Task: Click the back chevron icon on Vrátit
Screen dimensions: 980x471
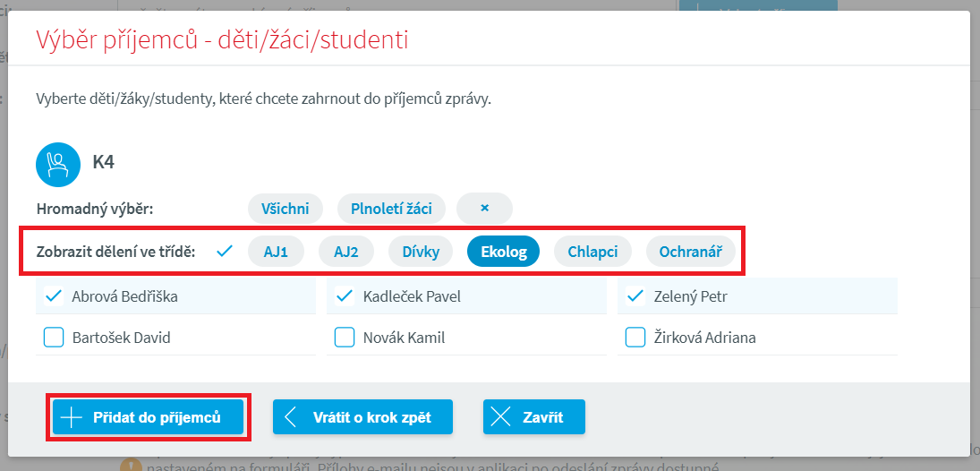Action: [x=291, y=417]
